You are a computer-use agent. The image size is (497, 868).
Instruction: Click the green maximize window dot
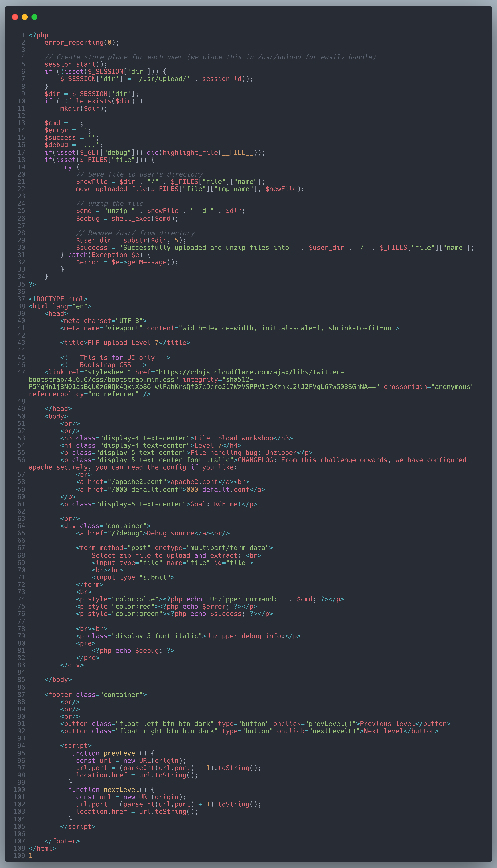[x=34, y=17]
